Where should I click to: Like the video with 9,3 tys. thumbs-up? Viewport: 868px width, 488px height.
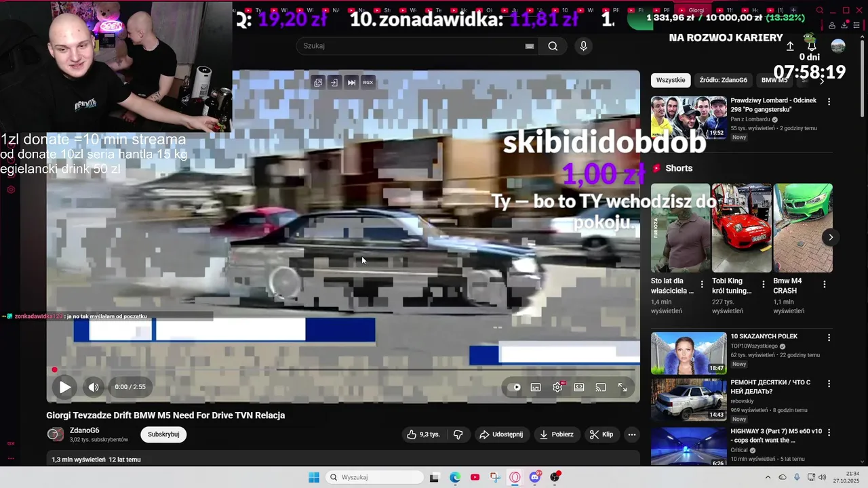[424, 434]
